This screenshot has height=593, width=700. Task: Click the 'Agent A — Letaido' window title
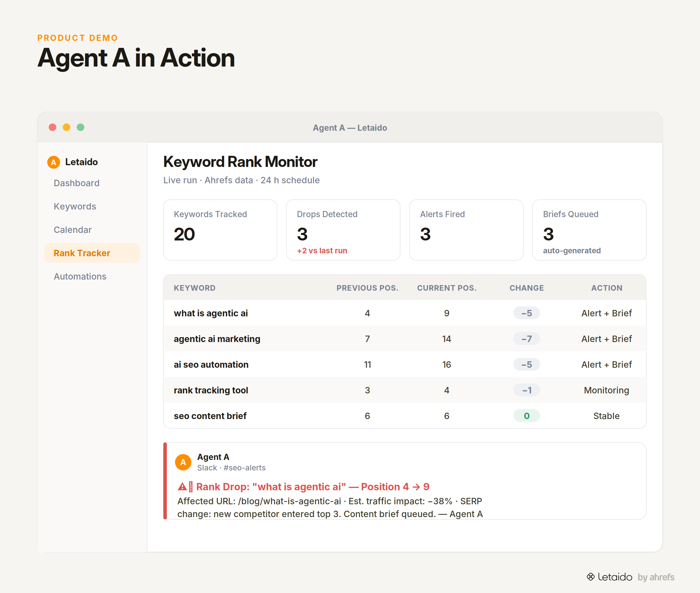click(x=350, y=128)
